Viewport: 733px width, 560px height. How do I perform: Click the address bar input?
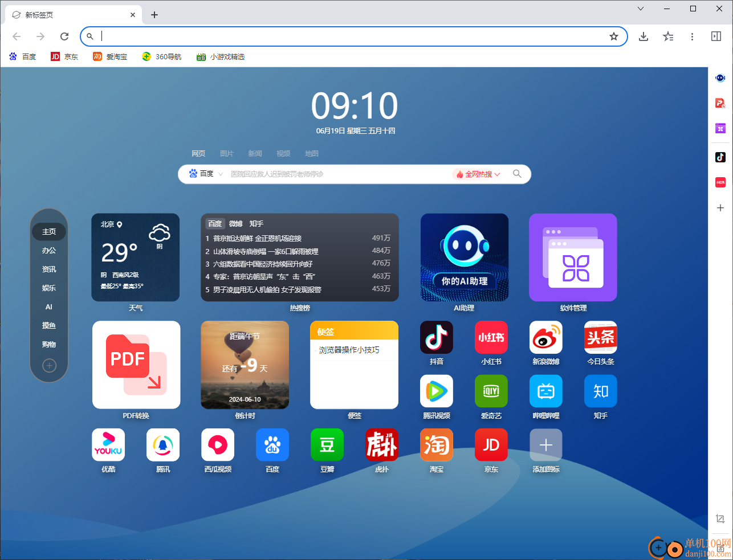point(353,36)
